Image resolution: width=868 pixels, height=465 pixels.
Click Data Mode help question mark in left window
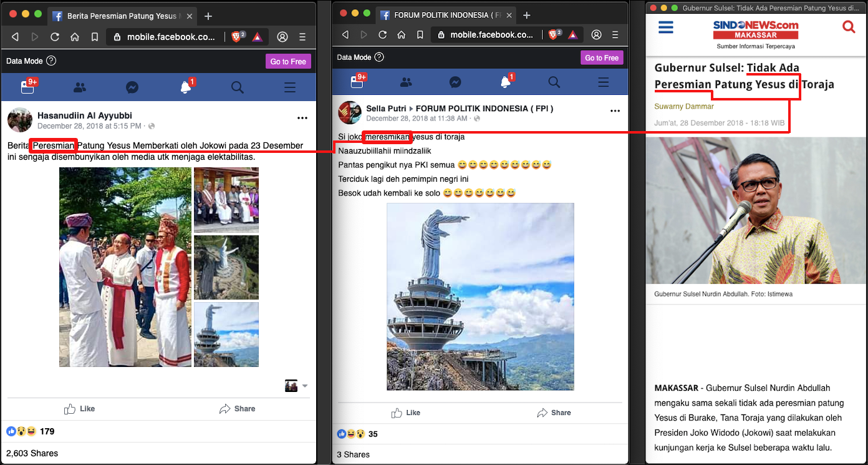tap(51, 61)
